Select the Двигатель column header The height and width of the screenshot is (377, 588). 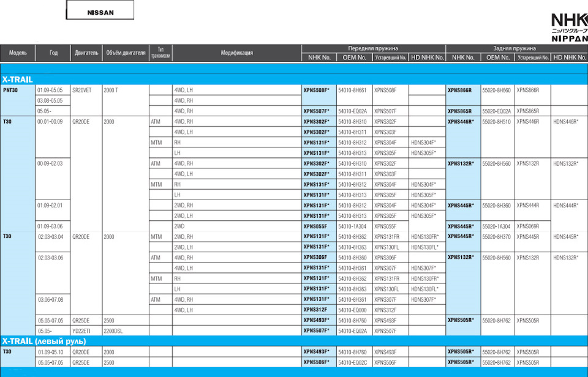tap(86, 53)
